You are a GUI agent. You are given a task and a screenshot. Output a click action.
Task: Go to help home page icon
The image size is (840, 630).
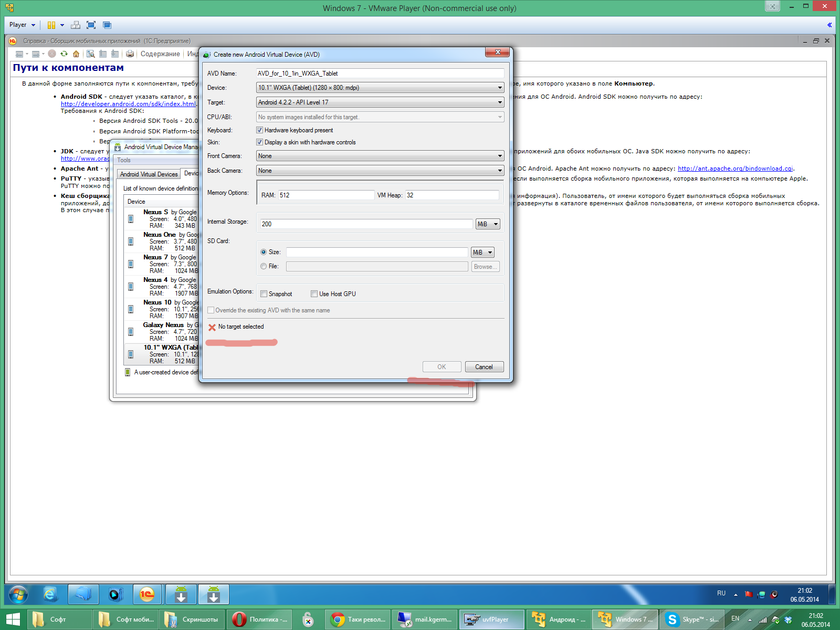coord(76,54)
